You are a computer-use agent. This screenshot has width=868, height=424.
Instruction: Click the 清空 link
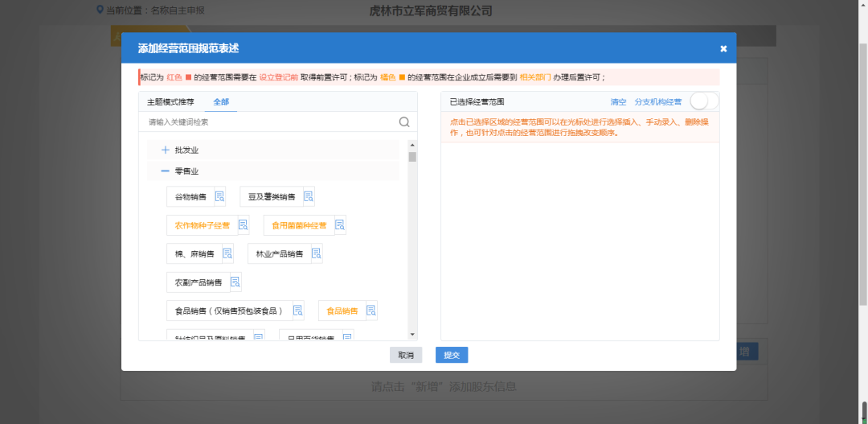pyautogui.click(x=618, y=102)
